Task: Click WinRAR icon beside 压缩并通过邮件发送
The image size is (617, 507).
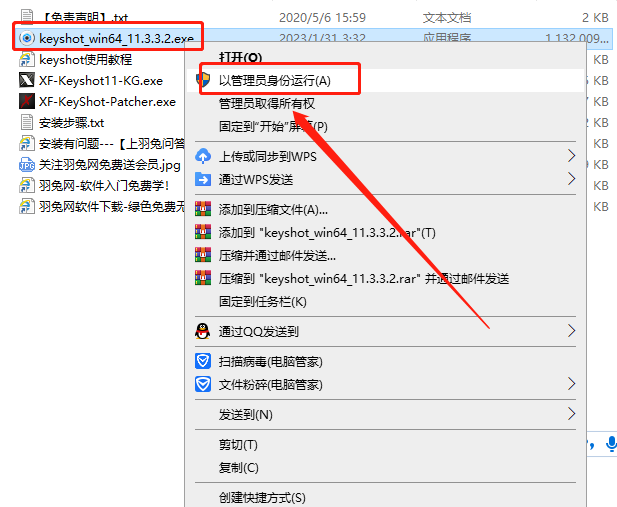Action: coord(203,255)
